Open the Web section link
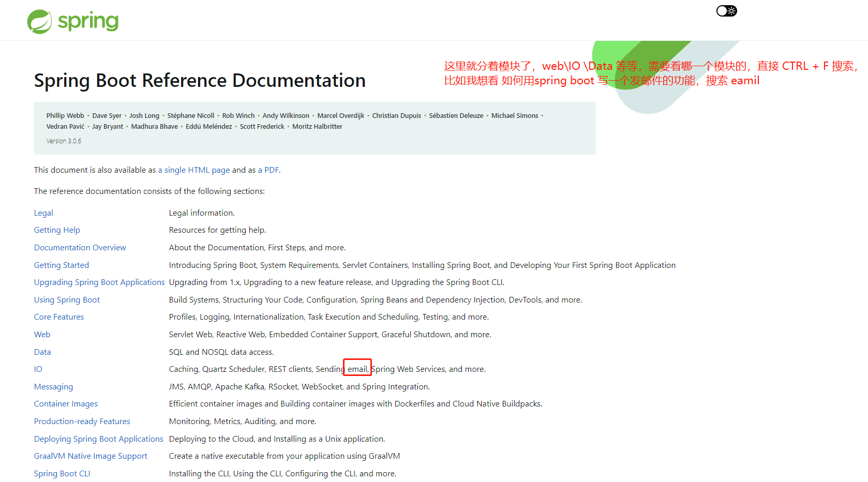The width and height of the screenshot is (868, 482). (42, 335)
